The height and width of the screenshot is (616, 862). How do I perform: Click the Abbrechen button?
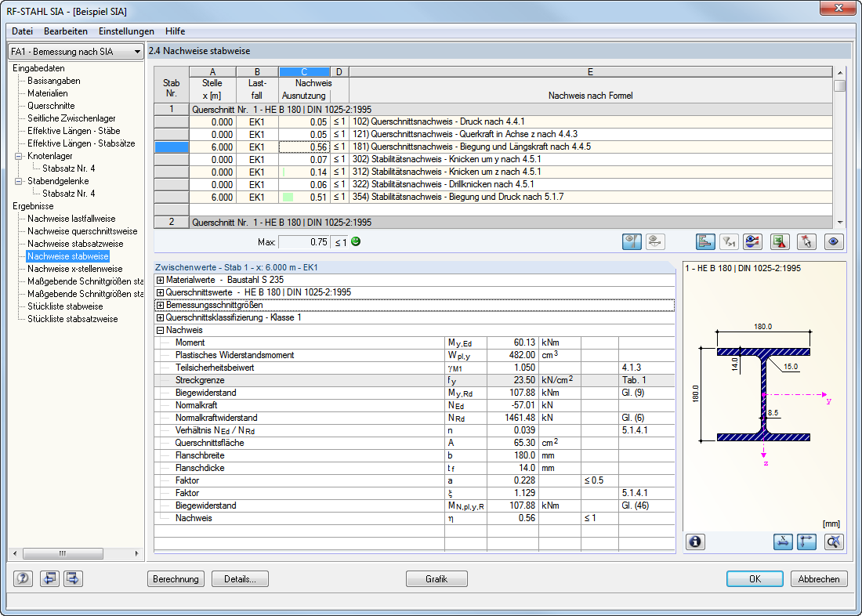tap(819, 579)
